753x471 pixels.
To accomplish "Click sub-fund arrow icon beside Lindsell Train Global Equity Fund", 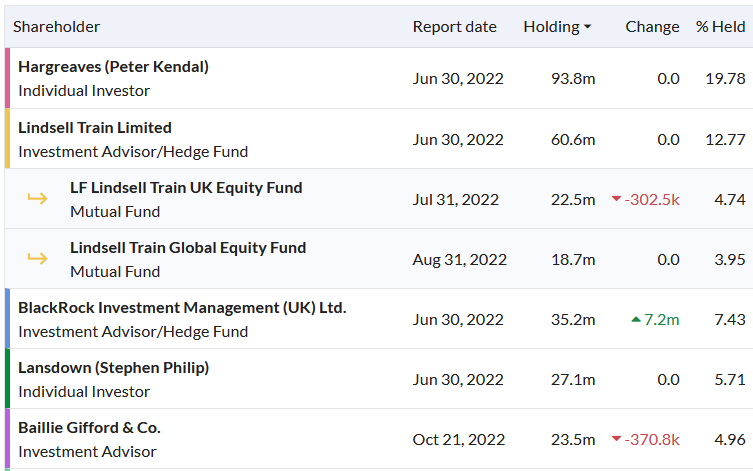I will [x=37, y=259].
